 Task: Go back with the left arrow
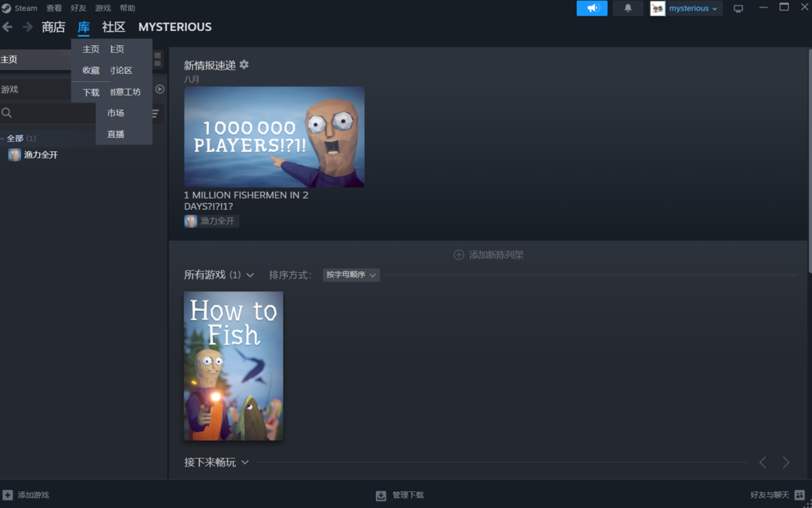coord(8,26)
